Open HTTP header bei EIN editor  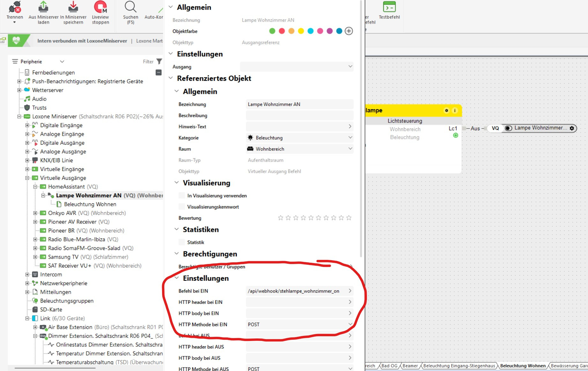(x=350, y=302)
